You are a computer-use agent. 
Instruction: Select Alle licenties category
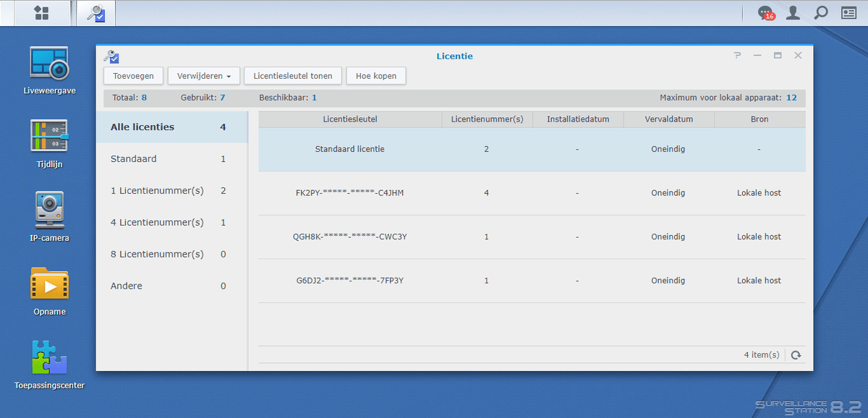[172, 127]
